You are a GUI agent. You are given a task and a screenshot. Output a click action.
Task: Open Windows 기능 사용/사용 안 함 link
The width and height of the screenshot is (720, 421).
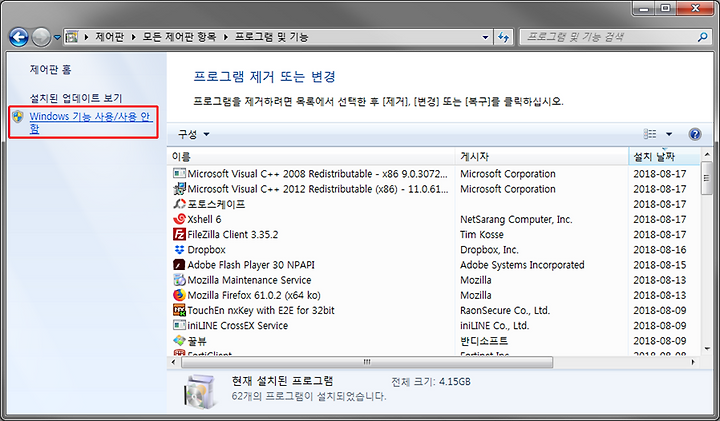90,122
